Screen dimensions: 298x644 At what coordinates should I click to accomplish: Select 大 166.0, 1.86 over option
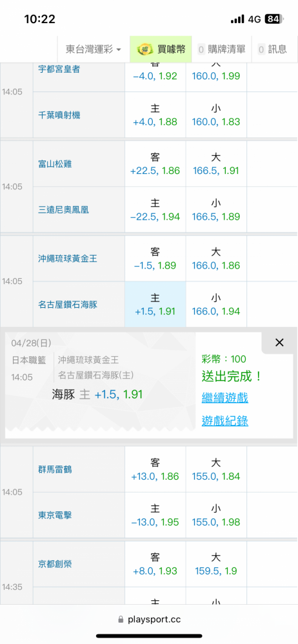point(216,258)
